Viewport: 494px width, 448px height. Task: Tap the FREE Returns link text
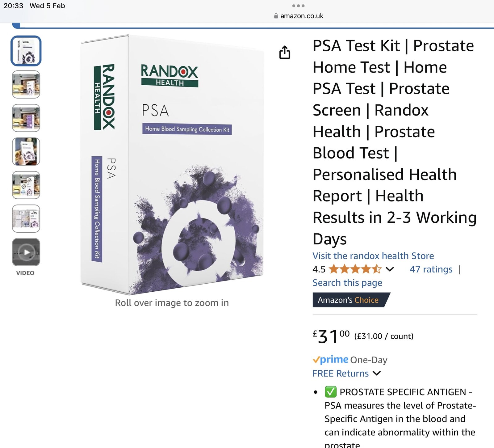point(340,373)
